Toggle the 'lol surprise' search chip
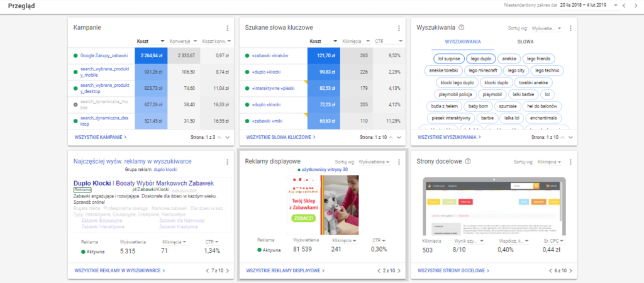Image resolution: width=644 pixels, height=283 pixels. (x=448, y=58)
